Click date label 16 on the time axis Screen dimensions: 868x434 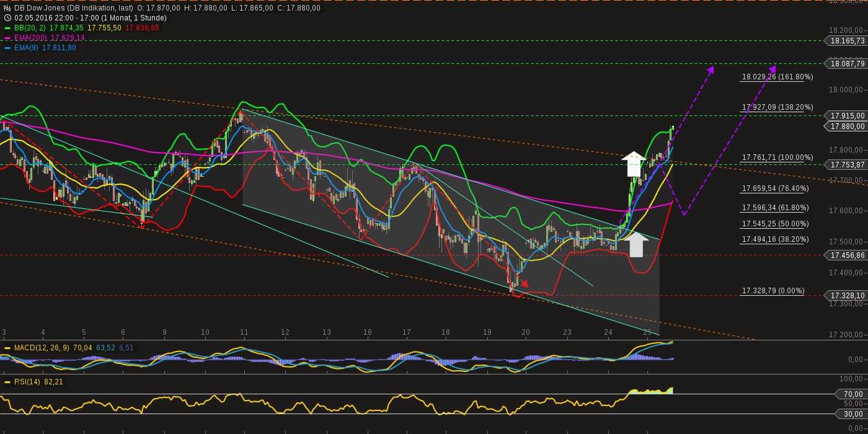[x=368, y=332]
